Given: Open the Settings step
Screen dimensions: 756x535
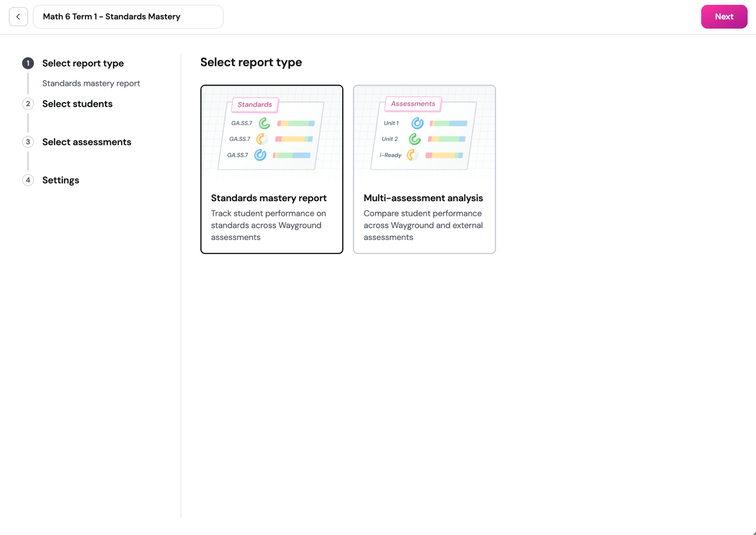Looking at the screenshot, I should pos(61,180).
